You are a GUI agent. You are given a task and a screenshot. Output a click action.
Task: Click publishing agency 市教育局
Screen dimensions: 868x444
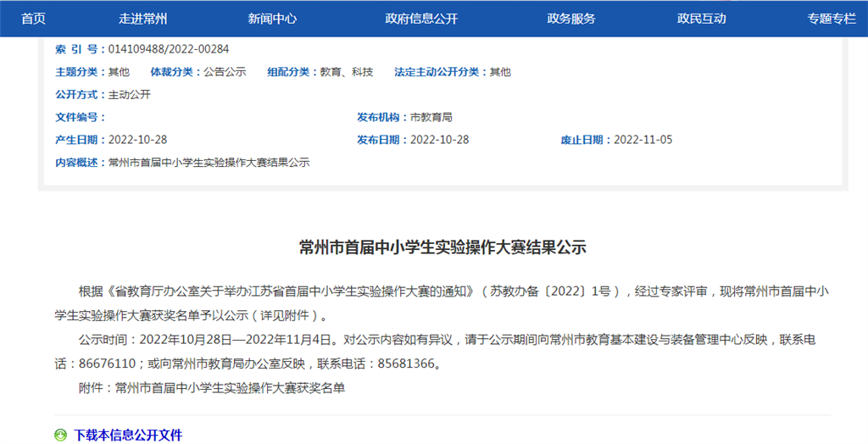(431, 118)
